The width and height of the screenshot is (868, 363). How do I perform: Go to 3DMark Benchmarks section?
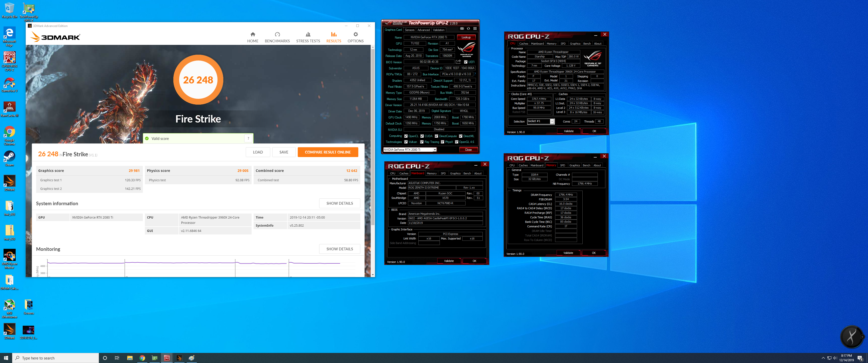point(277,37)
